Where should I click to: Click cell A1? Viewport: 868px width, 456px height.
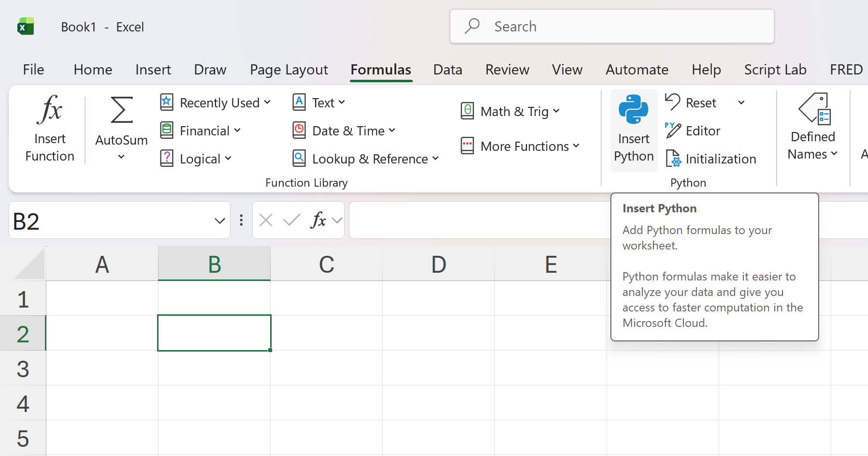click(102, 298)
